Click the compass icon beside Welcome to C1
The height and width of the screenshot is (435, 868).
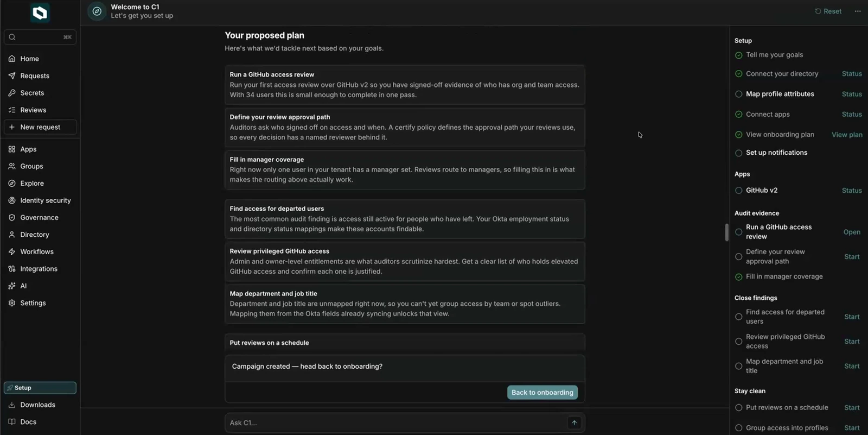pos(97,11)
